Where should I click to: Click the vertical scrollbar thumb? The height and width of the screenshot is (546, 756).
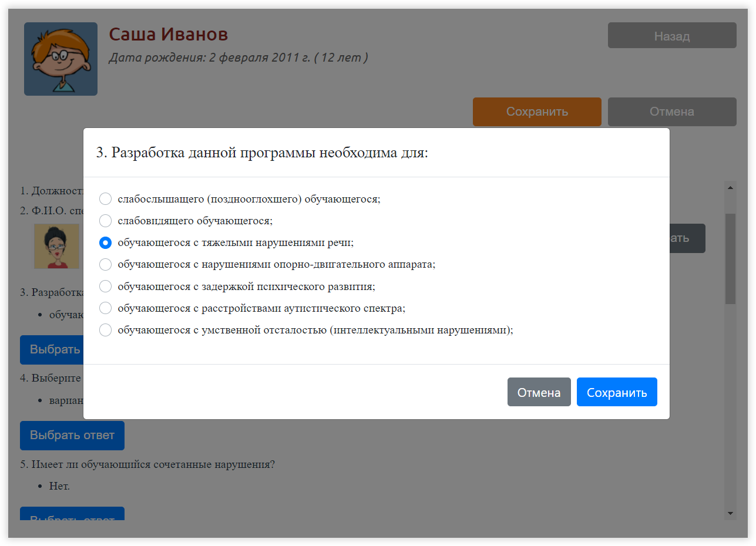[x=730, y=258]
